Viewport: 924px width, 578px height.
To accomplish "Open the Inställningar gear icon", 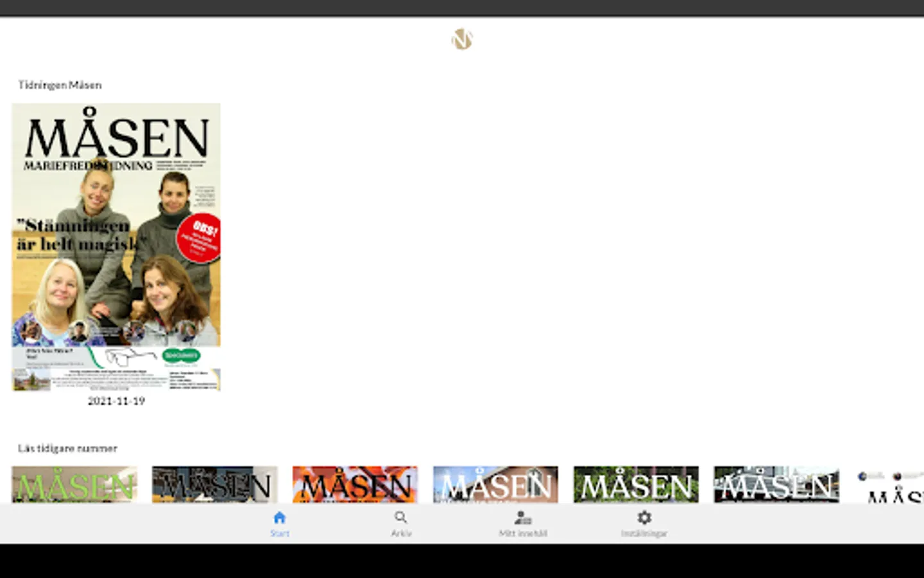I will 644,518.
